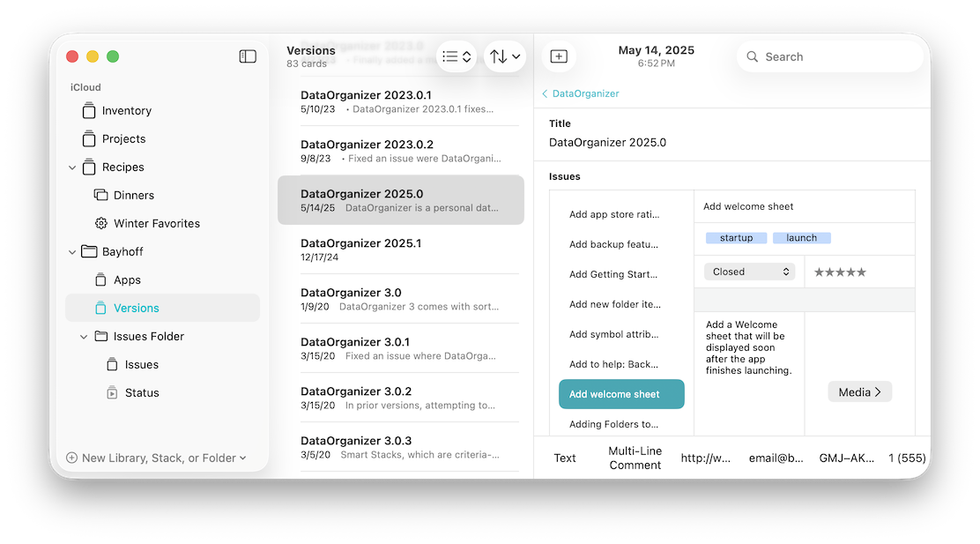
Task: Open the list view options menu
Action: [457, 56]
